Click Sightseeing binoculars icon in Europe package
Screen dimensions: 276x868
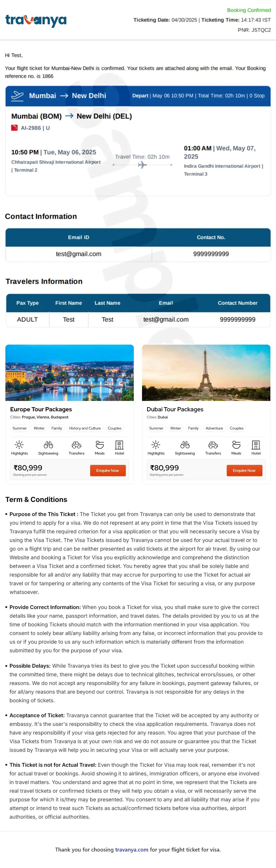point(48,444)
